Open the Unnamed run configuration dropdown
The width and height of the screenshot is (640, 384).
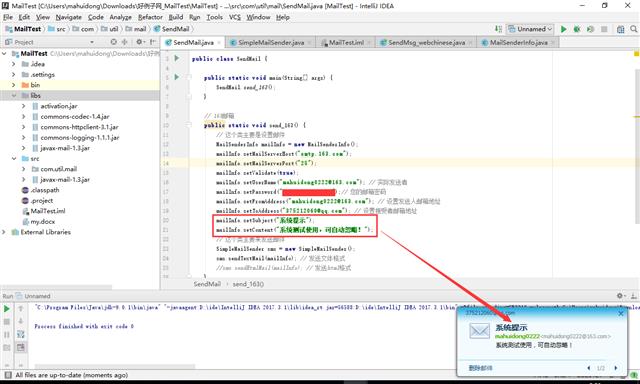click(531, 29)
